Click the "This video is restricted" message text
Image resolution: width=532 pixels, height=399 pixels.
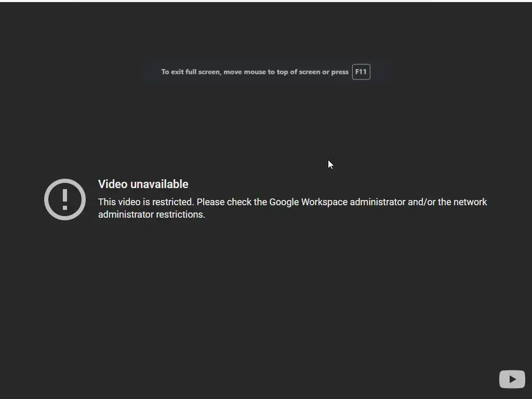292,208
